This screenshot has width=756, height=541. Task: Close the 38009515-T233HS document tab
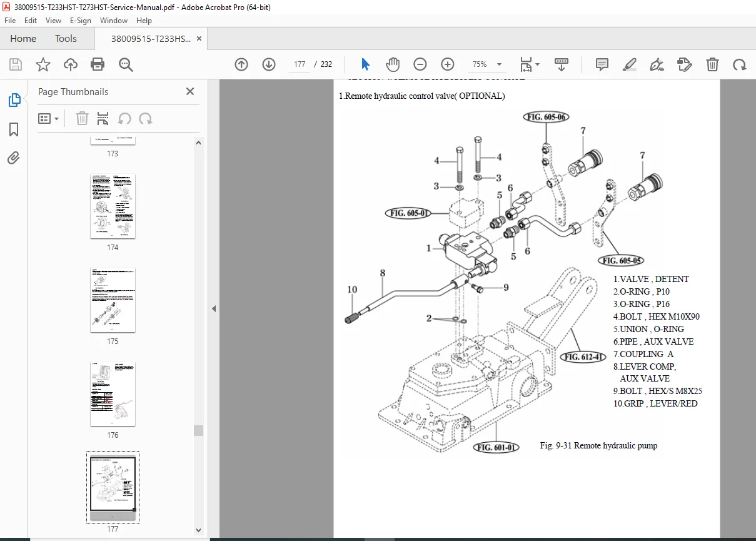199,39
